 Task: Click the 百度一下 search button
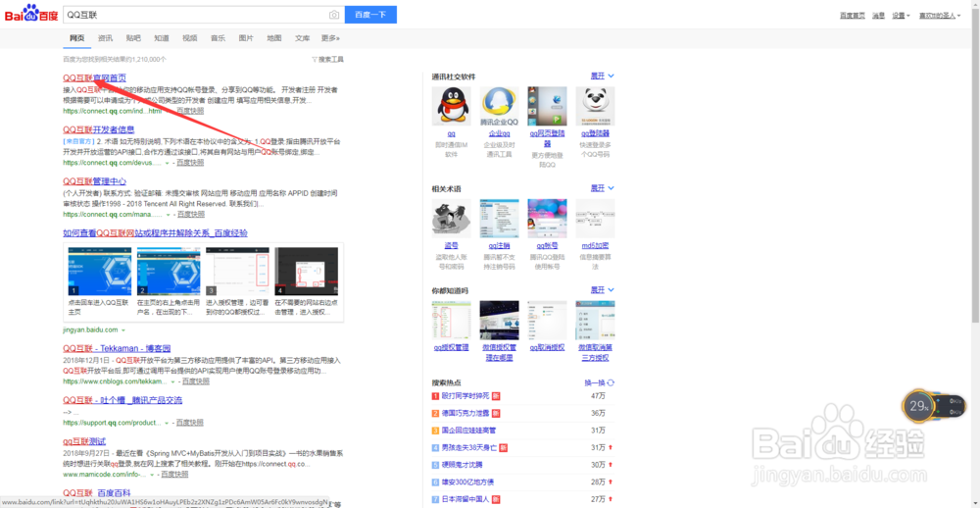pyautogui.click(x=370, y=15)
